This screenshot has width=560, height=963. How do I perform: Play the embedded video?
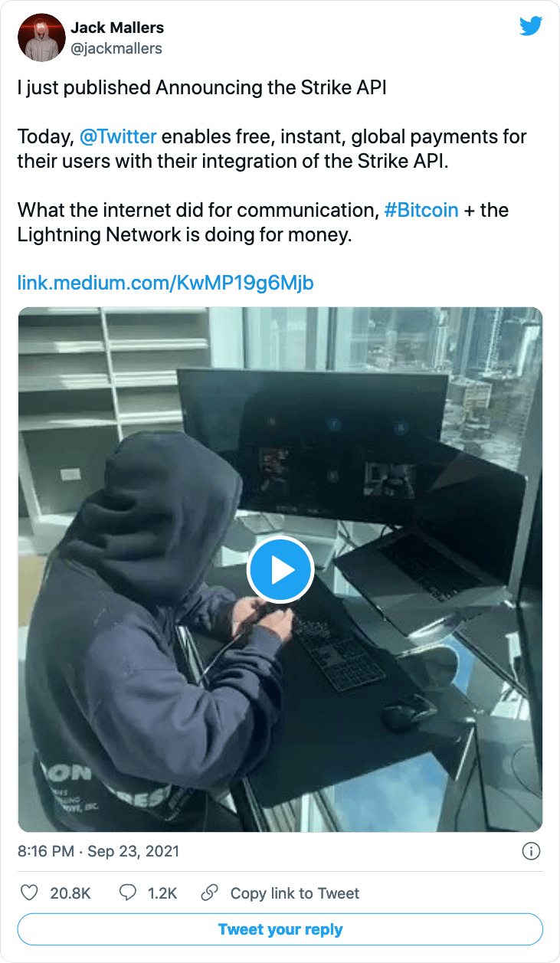tap(280, 570)
